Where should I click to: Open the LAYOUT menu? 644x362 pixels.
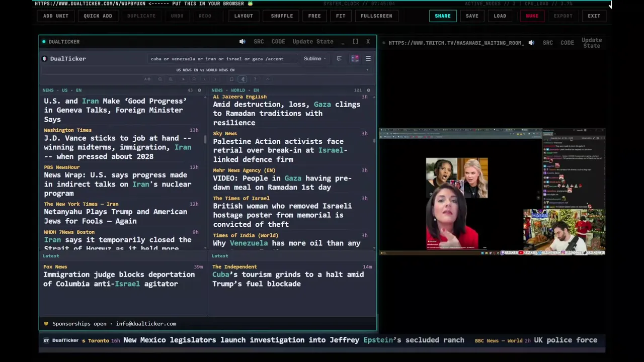click(x=244, y=16)
